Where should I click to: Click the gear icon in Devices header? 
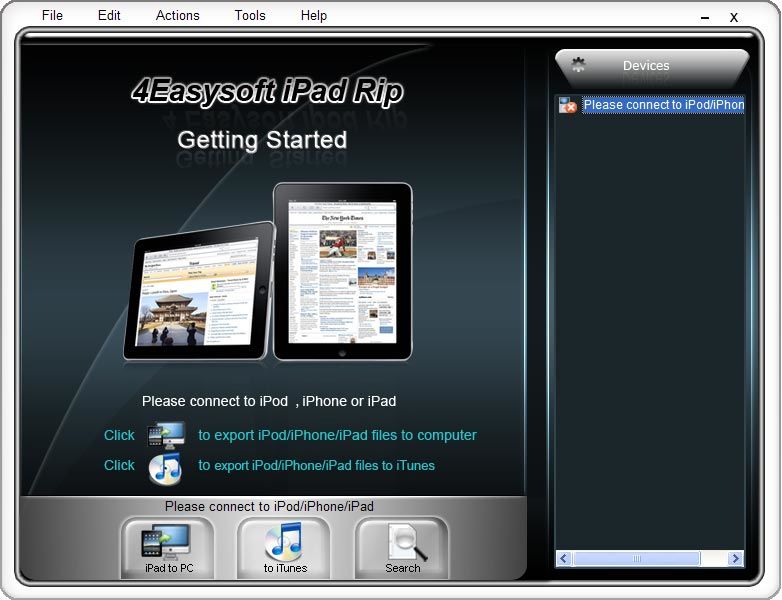tap(578, 65)
